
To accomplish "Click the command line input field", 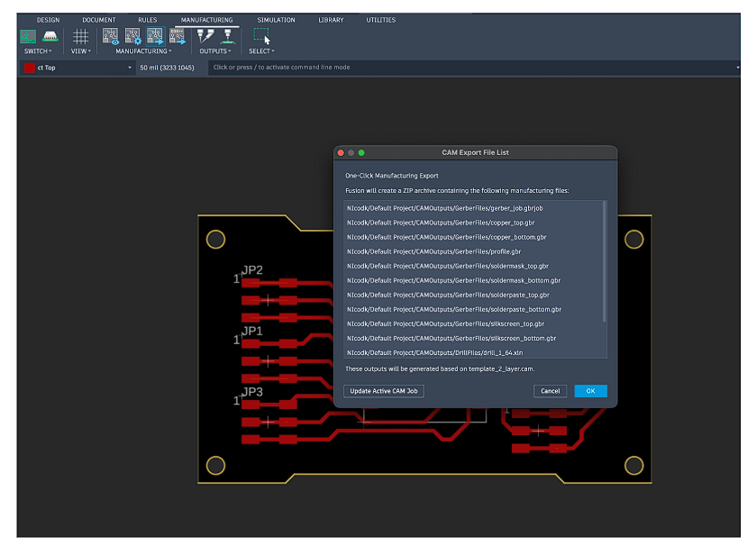I will 472,68.
